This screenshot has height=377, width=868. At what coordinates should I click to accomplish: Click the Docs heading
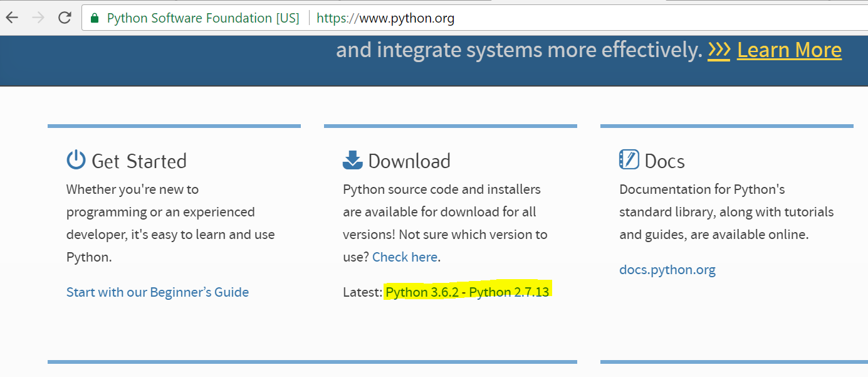(x=665, y=161)
